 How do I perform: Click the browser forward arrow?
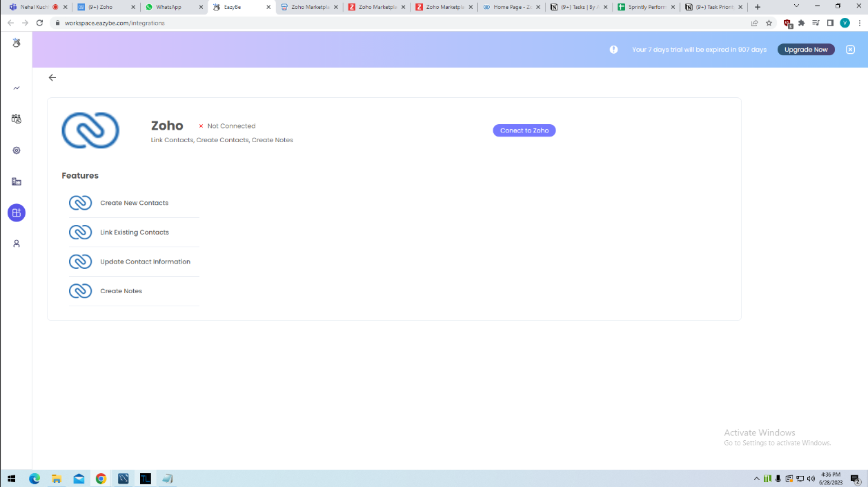pos(25,23)
